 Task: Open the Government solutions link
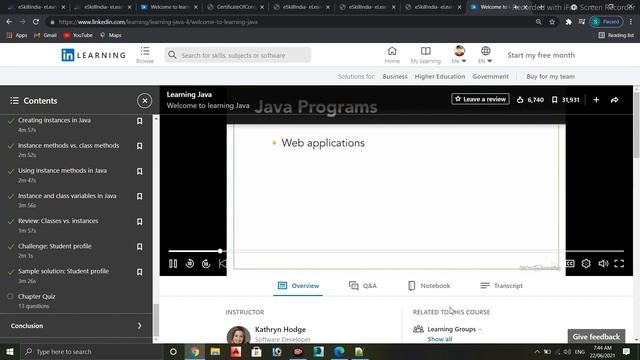tap(490, 76)
